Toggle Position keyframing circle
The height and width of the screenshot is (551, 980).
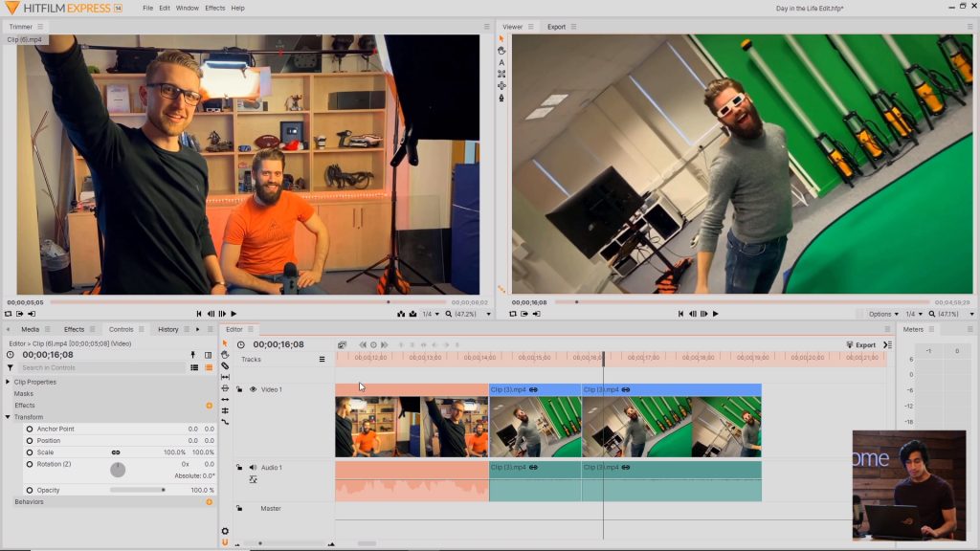click(x=30, y=440)
